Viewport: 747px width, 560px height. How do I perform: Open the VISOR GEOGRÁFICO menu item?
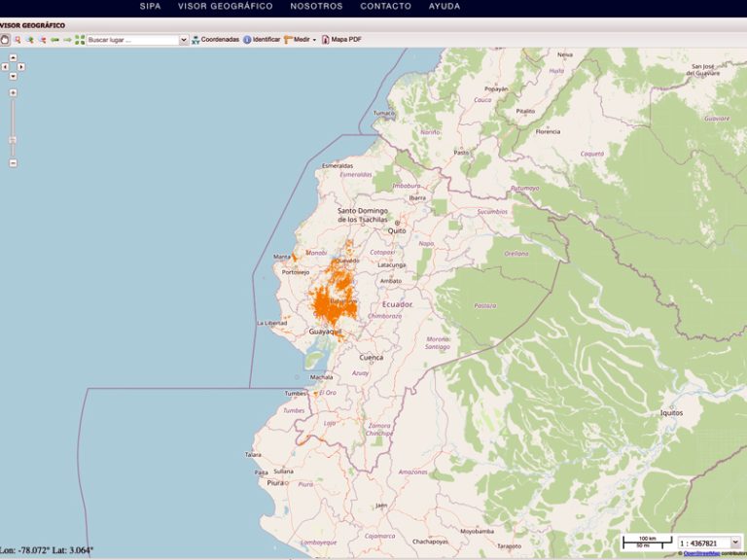tap(226, 6)
